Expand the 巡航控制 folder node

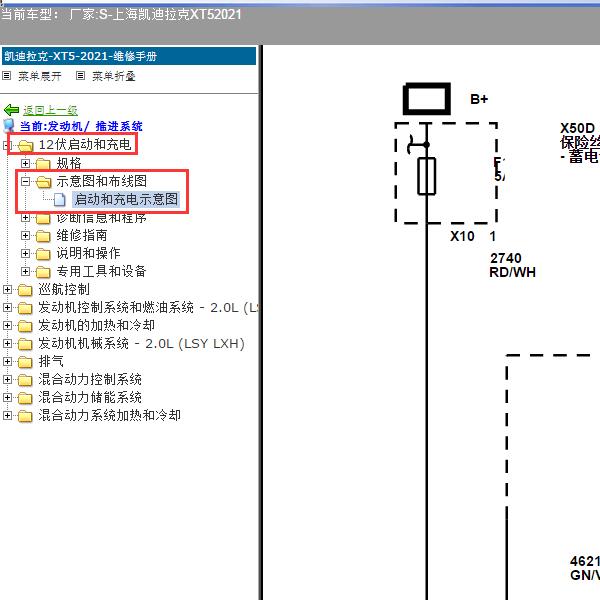7,289
